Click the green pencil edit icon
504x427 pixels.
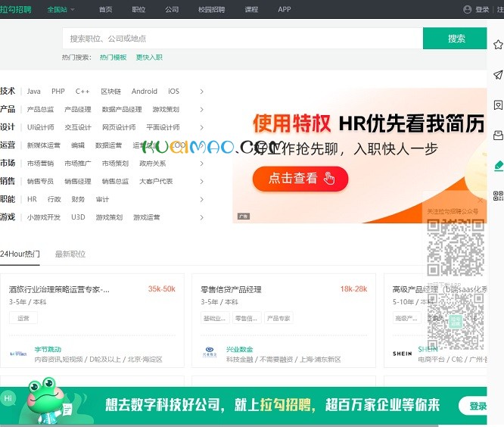(x=499, y=166)
